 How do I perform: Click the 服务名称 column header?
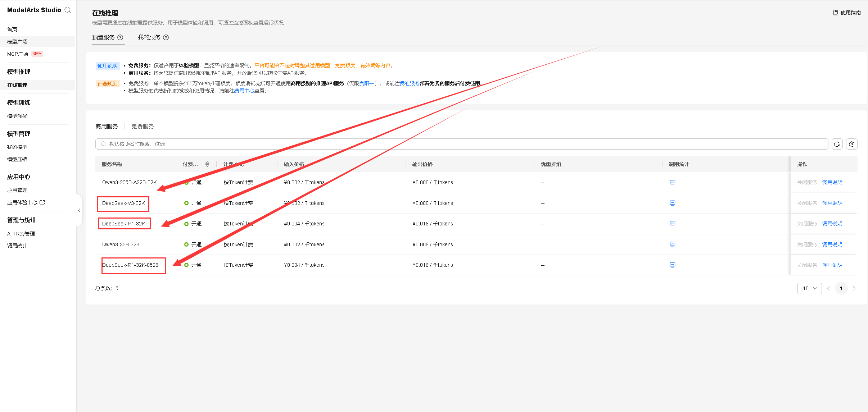112,164
